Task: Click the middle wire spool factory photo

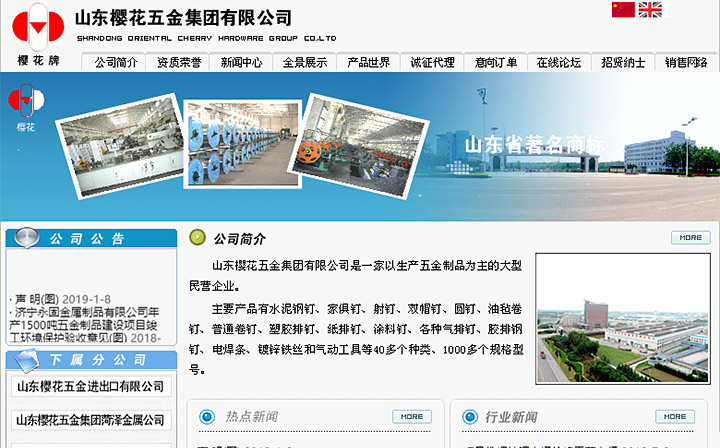Action: click(243, 142)
